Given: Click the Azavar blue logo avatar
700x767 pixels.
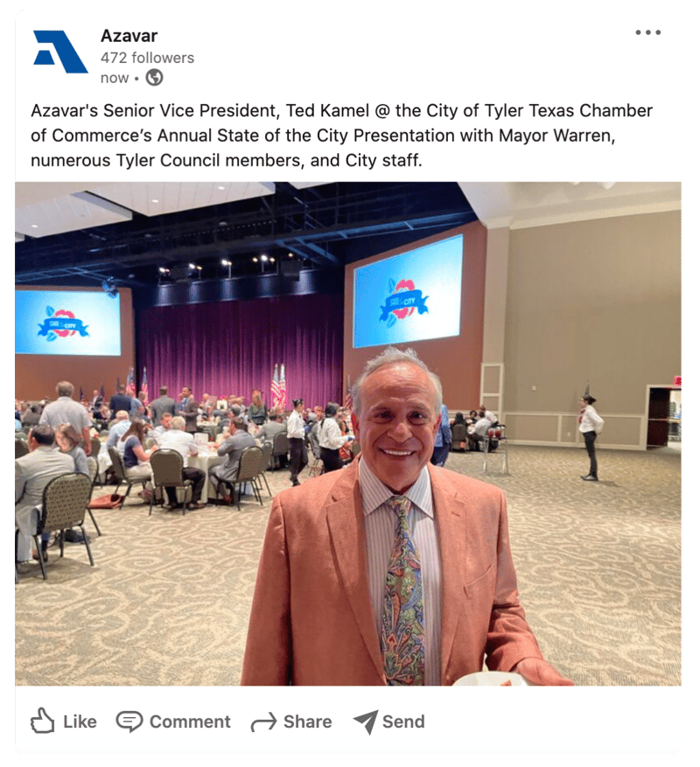Looking at the screenshot, I should tap(60, 52).
